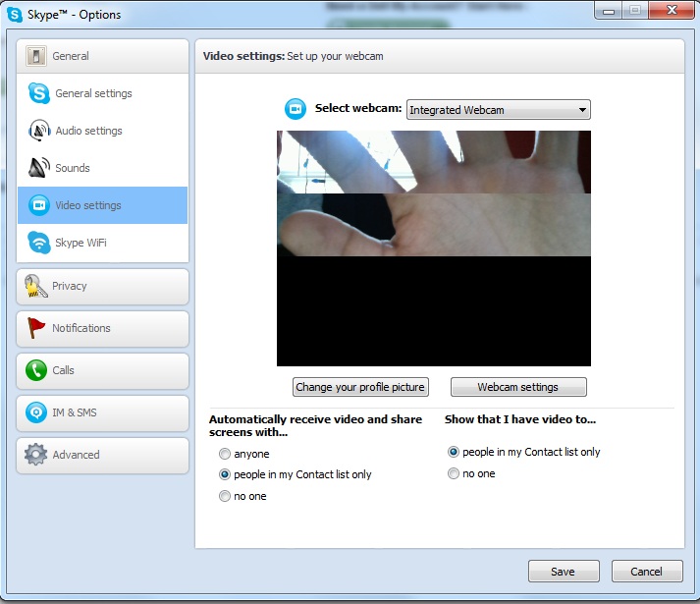This screenshot has width=700, height=604.
Task: Open Webcam settings
Action: click(x=518, y=387)
